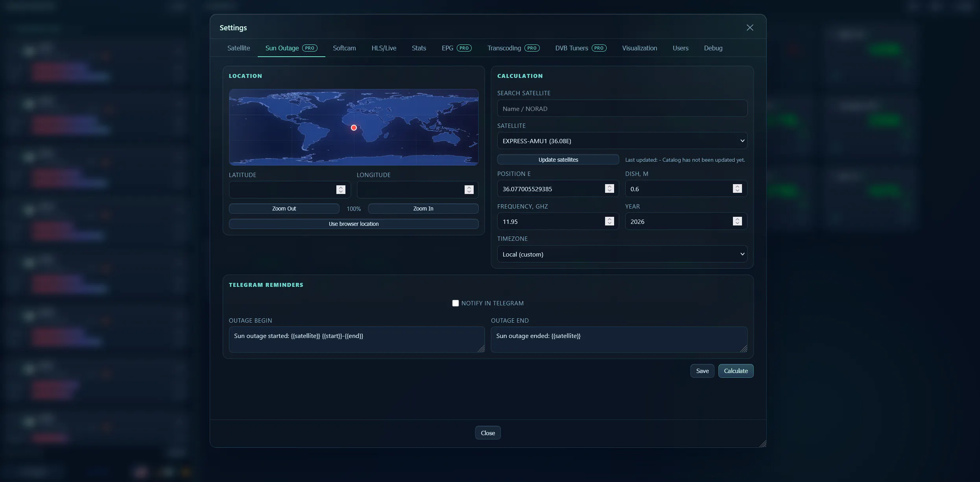Screen dimensions: 980x482
Task: Click Dish size stepper arrows
Action: click(x=737, y=188)
